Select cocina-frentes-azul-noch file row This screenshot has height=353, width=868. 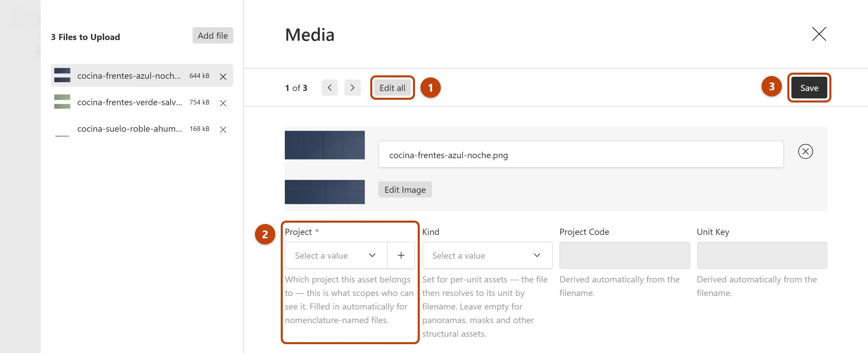[x=142, y=75]
